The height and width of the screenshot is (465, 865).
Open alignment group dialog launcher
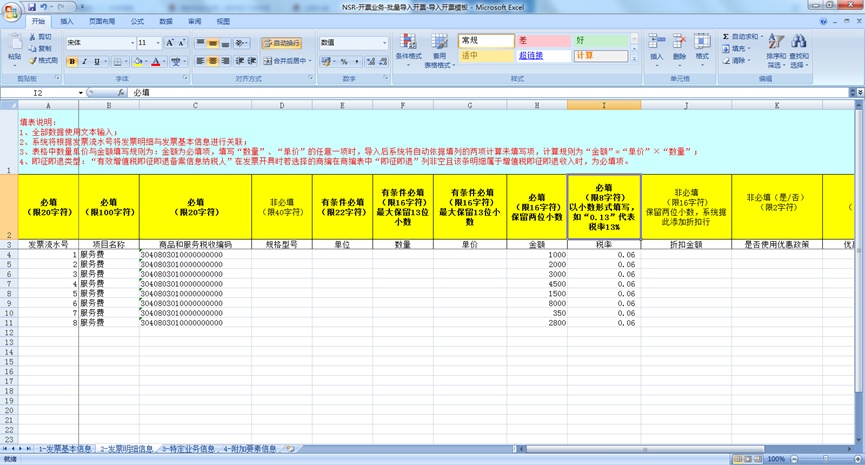[x=311, y=78]
